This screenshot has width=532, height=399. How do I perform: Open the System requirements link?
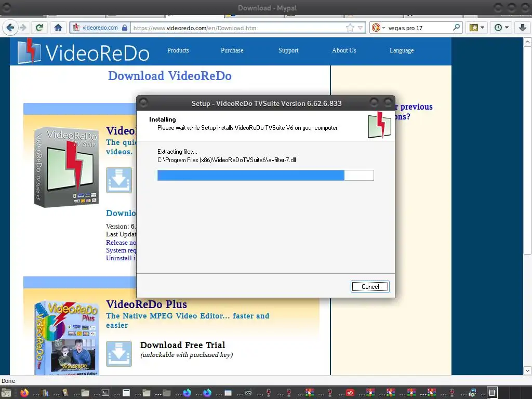(121, 250)
